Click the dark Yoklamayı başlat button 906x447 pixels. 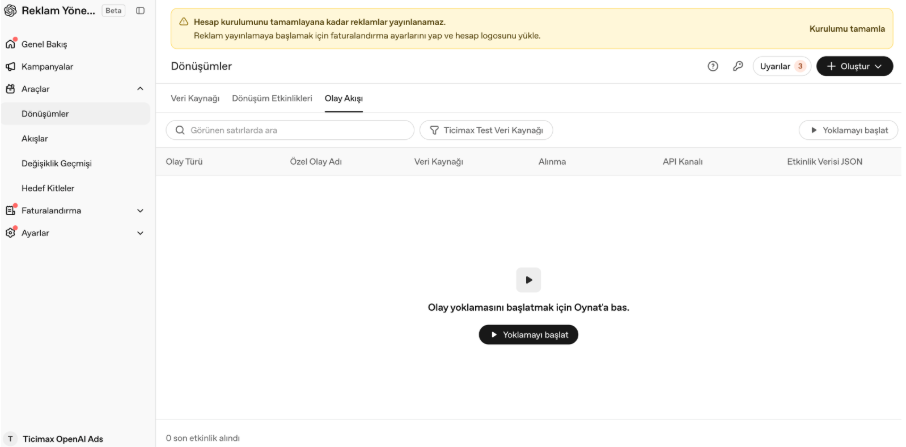click(x=529, y=334)
